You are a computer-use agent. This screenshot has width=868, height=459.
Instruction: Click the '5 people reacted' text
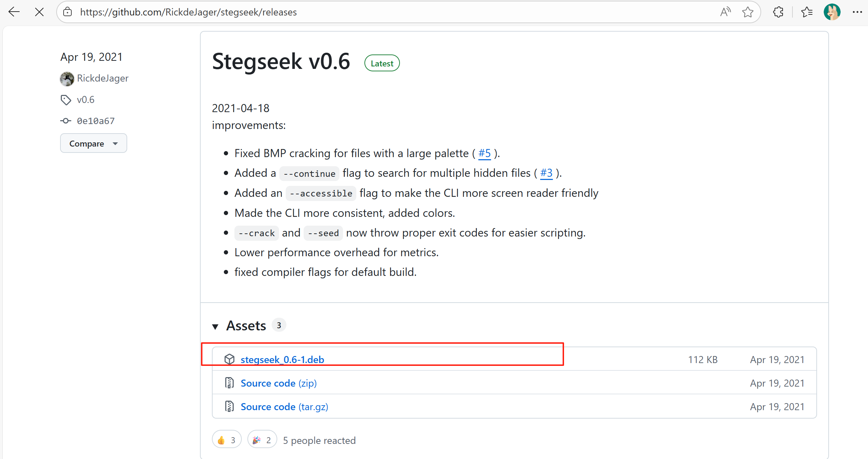click(319, 440)
